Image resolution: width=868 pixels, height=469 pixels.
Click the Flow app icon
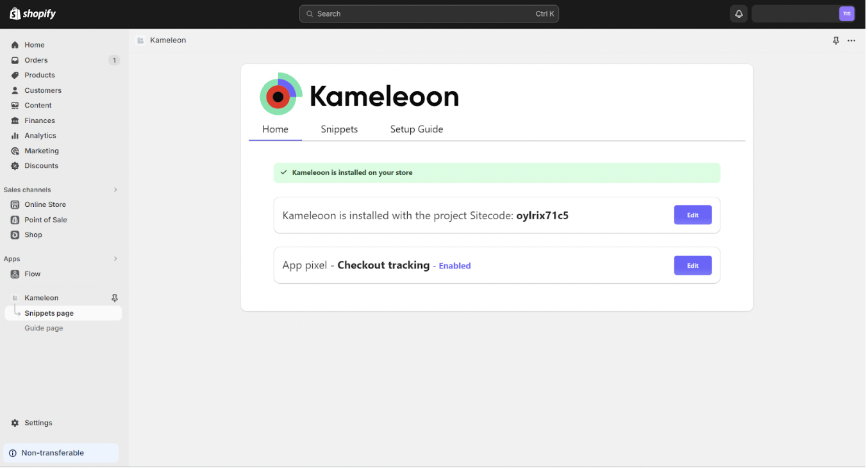15,274
